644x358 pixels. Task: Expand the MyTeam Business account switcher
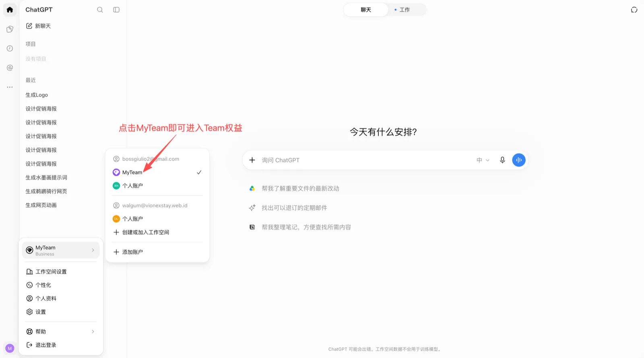click(61, 250)
